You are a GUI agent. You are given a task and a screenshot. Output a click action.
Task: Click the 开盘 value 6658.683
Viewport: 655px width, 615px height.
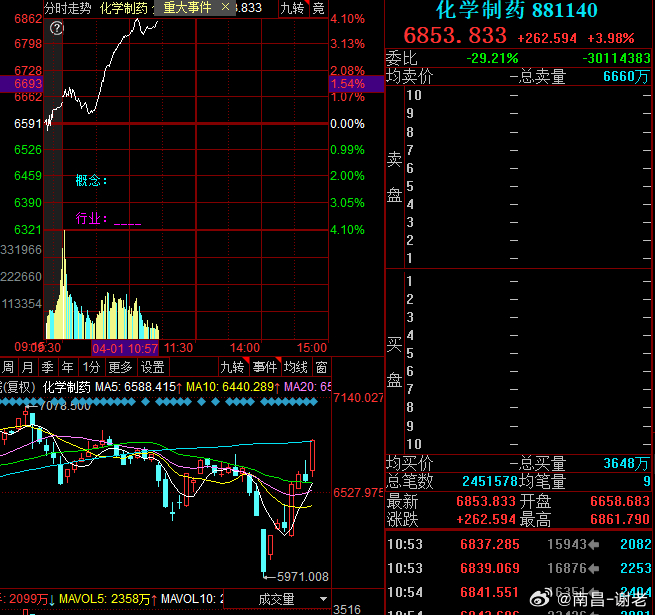coord(620,501)
